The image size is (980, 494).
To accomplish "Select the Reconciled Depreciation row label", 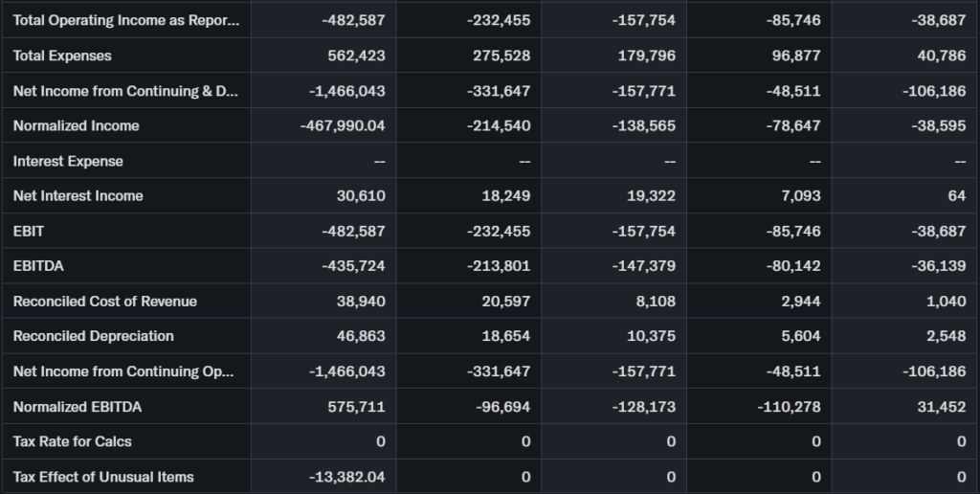I will click(x=93, y=336).
